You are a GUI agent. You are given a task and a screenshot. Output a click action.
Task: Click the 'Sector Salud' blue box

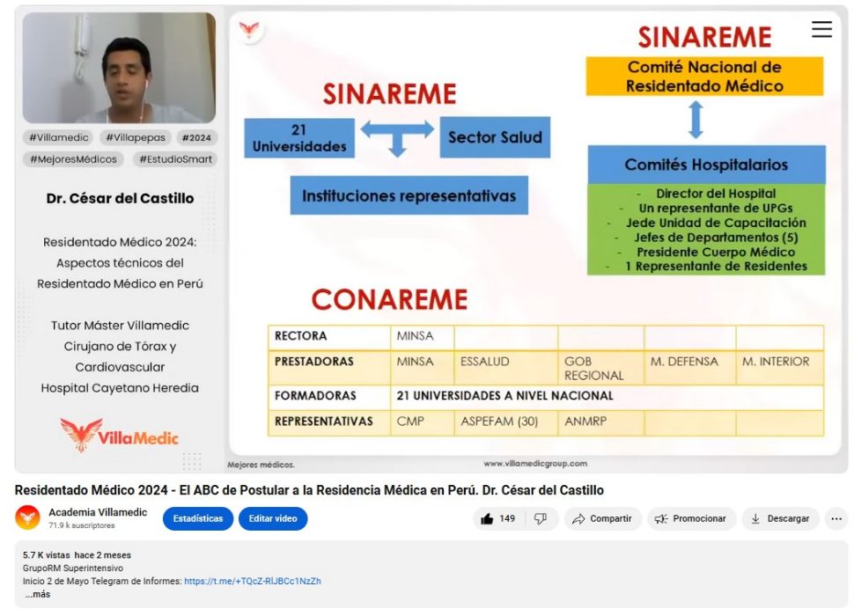(x=495, y=137)
